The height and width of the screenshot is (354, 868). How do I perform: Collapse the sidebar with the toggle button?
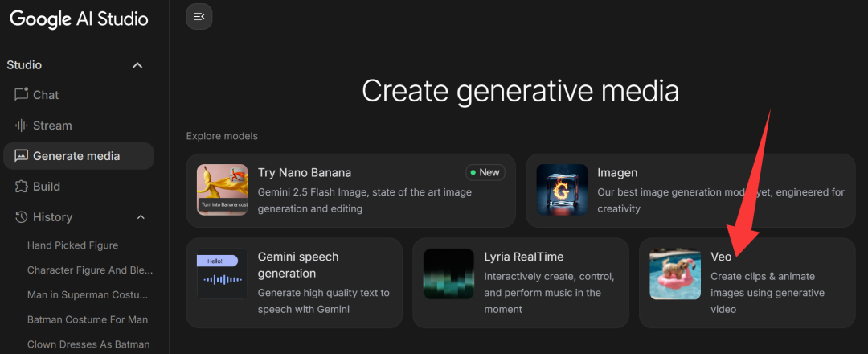click(199, 17)
